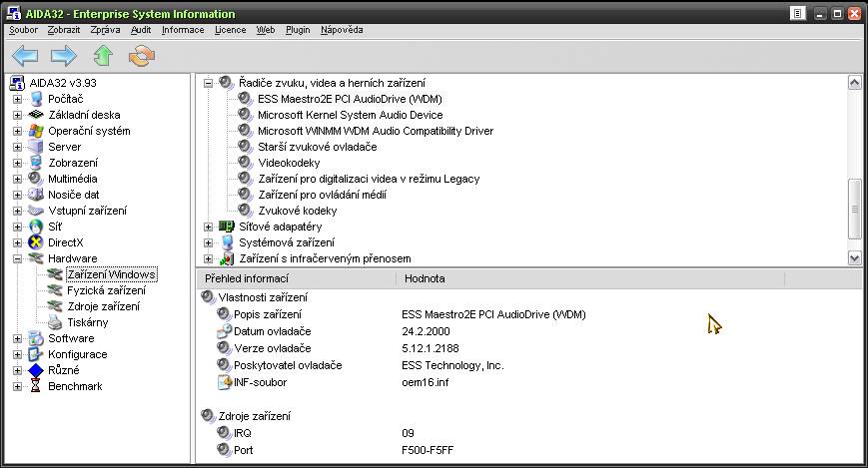
Task: Open the Zobrazit menu
Action: 64,30
